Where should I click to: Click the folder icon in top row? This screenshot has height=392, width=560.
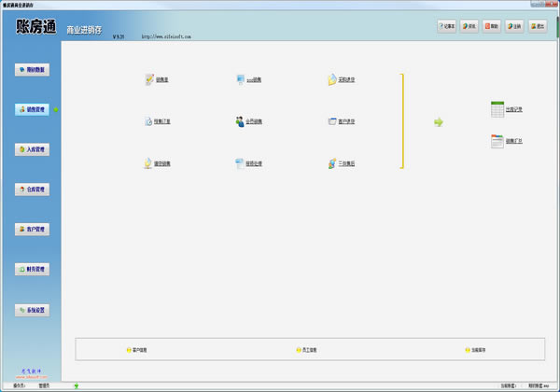click(x=332, y=80)
